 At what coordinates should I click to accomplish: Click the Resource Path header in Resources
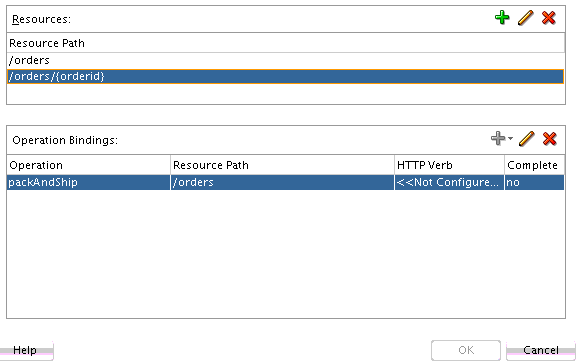[286, 43]
